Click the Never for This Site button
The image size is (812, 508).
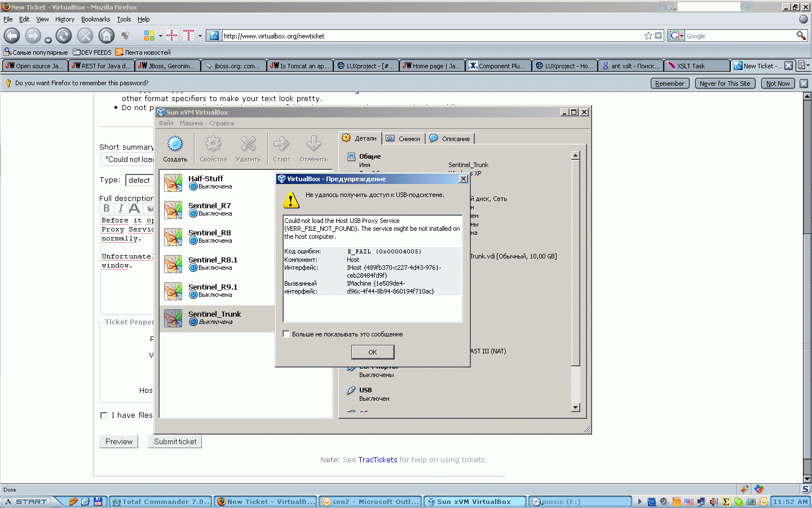pyautogui.click(x=725, y=84)
